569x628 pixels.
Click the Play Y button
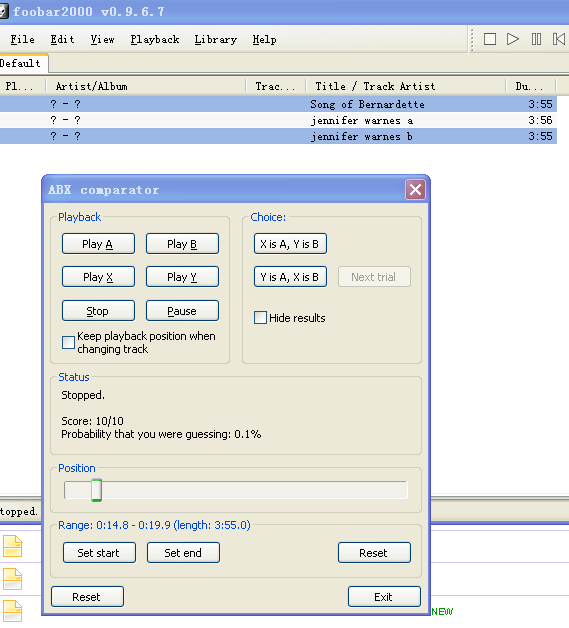point(182,277)
